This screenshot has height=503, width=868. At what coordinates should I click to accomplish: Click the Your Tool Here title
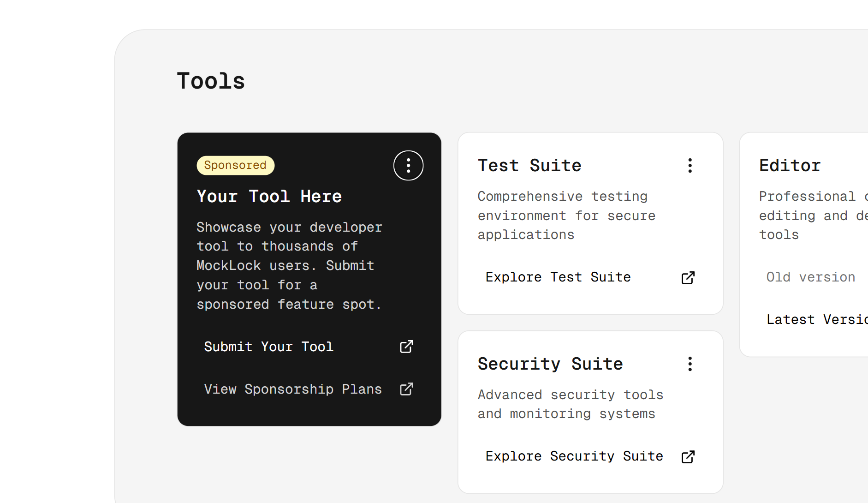coord(269,197)
